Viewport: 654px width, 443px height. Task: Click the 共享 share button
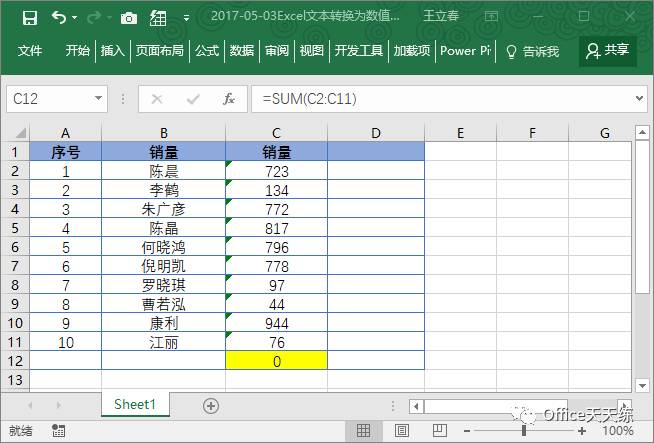point(608,51)
